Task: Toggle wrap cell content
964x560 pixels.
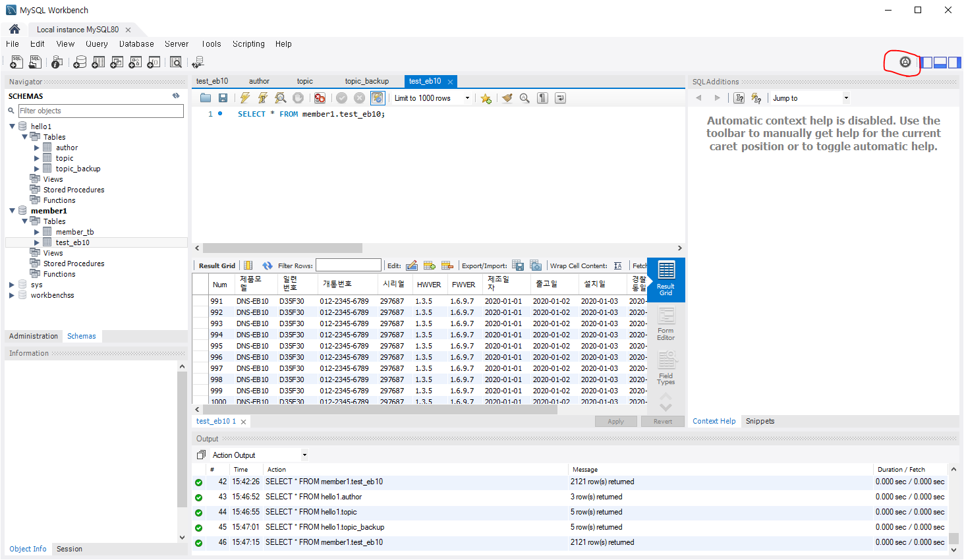Action: (x=617, y=266)
